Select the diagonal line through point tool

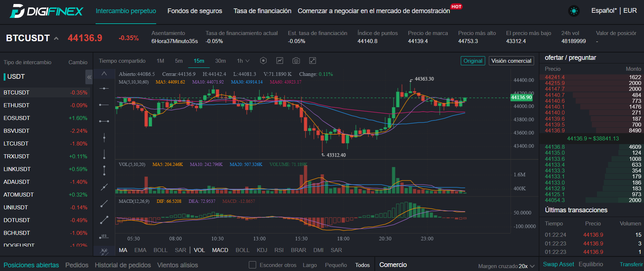pyautogui.click(x=104, y=187)
